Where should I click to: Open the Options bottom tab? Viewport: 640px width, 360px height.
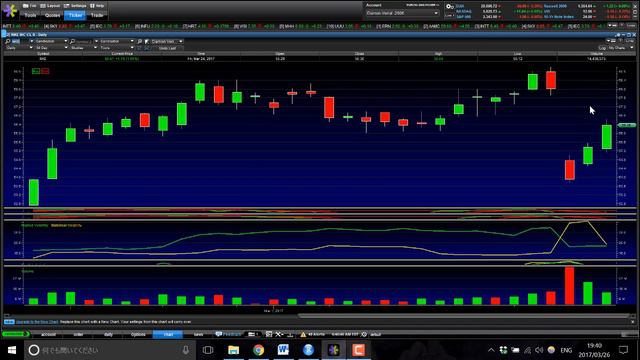point(138,334)
